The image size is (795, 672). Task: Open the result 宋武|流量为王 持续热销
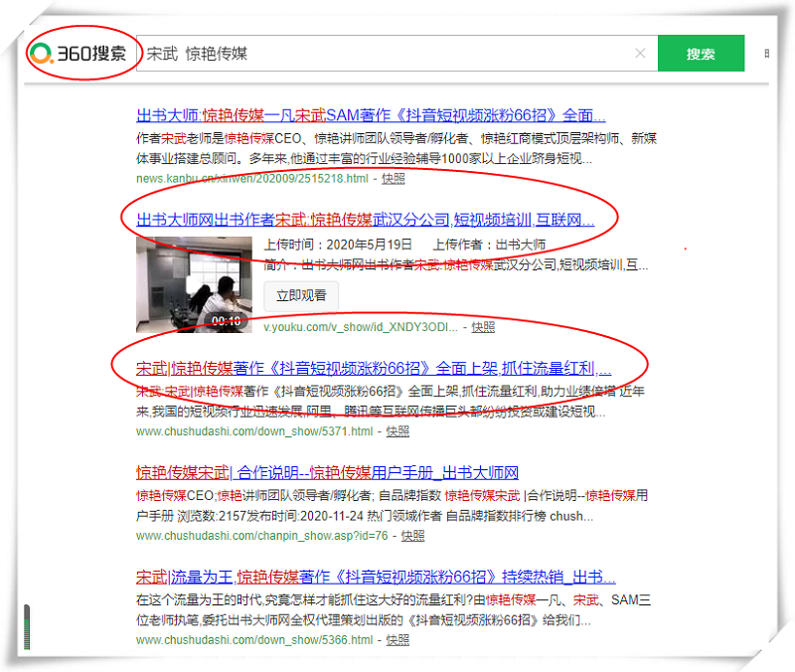click(x=376, y=577)
